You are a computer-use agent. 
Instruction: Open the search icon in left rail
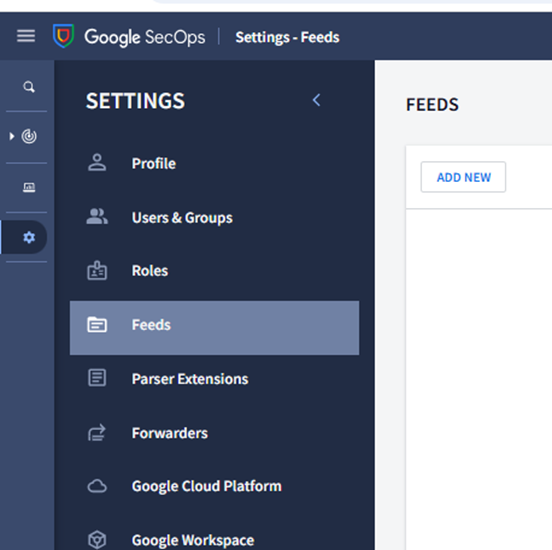click(x=29, y=87)
